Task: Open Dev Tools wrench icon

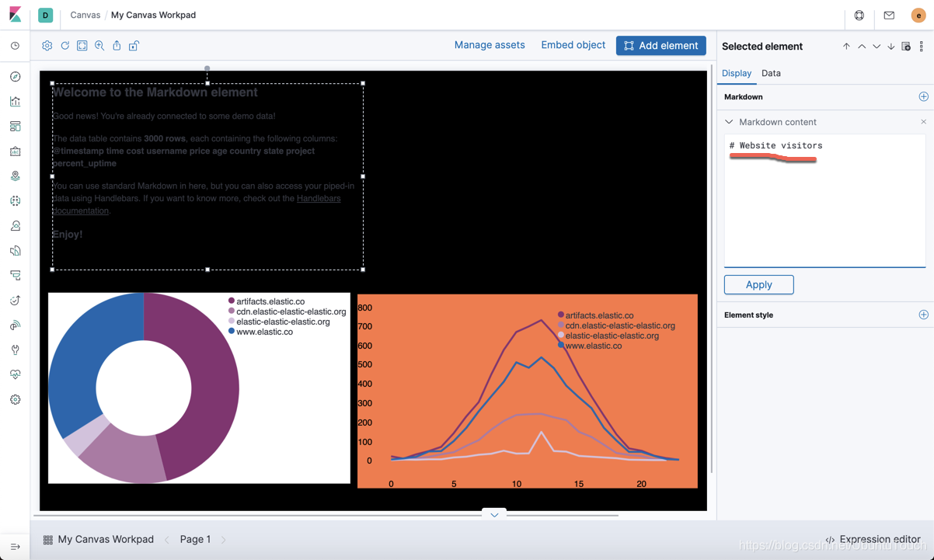Action: 15,350
